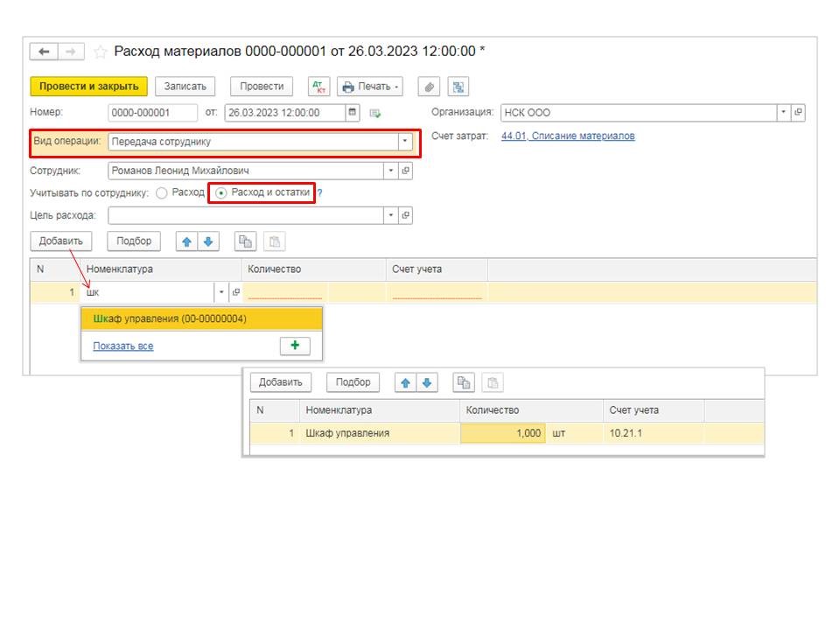The height and width of the screenshot is (630, 840).
Task: Move row down in upper table toolbar
Action: tap(208, 241)
